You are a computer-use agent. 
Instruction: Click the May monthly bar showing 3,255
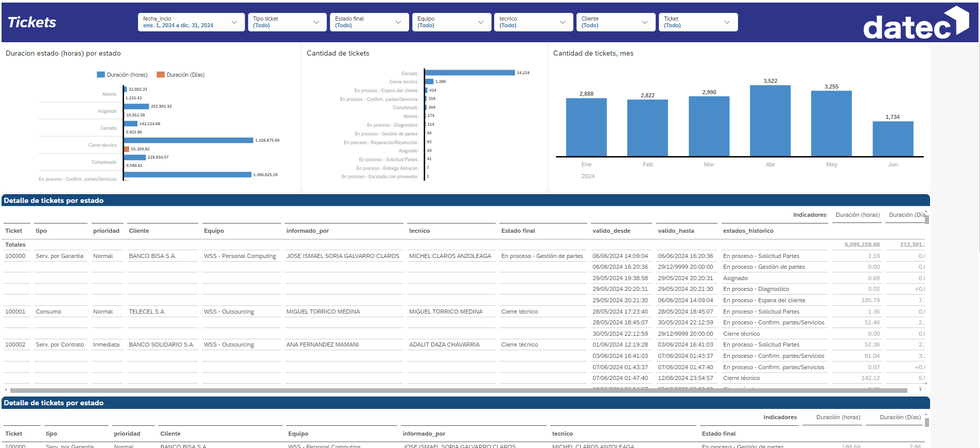pyautogui.click(x=832, y=124)
